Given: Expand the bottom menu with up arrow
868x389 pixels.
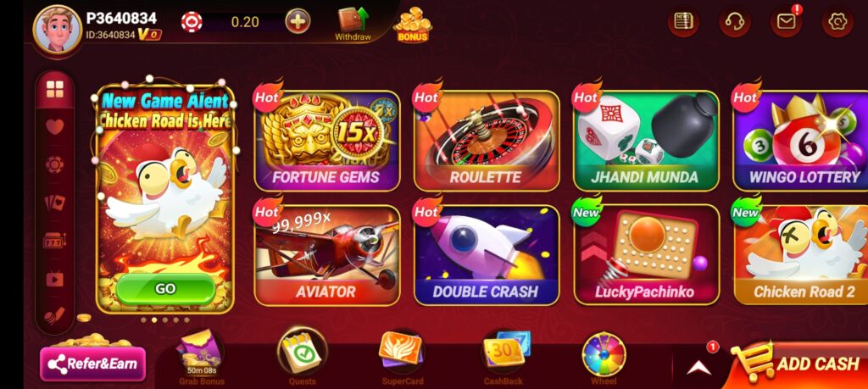Looking at the screenshot, I should point(699,367).
